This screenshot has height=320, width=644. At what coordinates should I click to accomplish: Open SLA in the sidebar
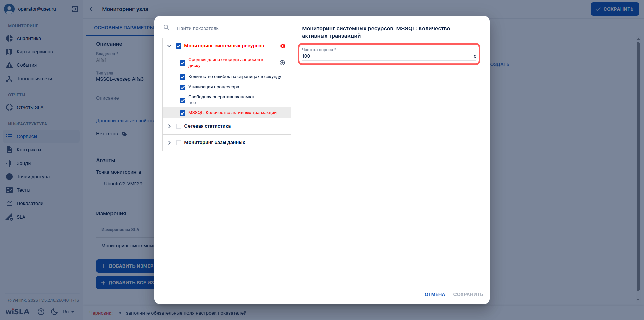(41, 217)
